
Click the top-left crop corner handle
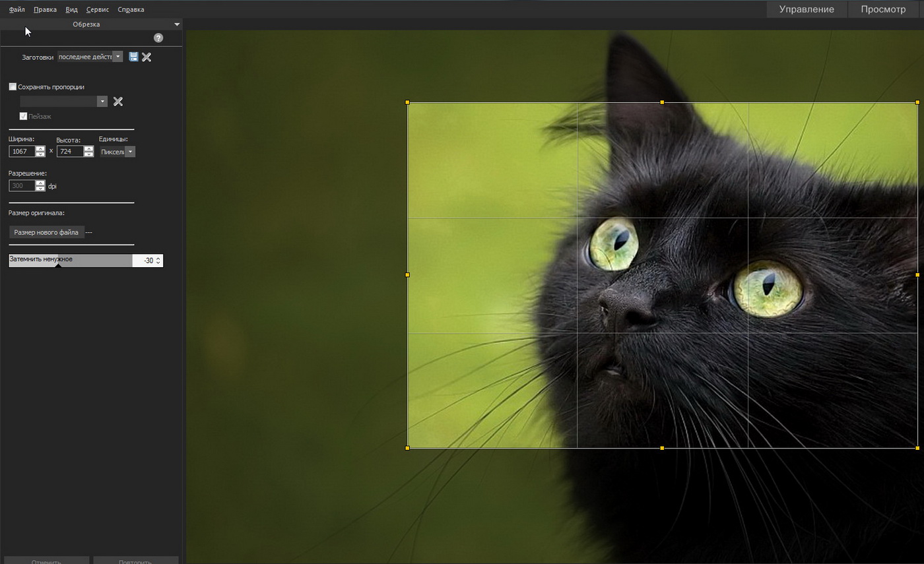tap(407, 102)
